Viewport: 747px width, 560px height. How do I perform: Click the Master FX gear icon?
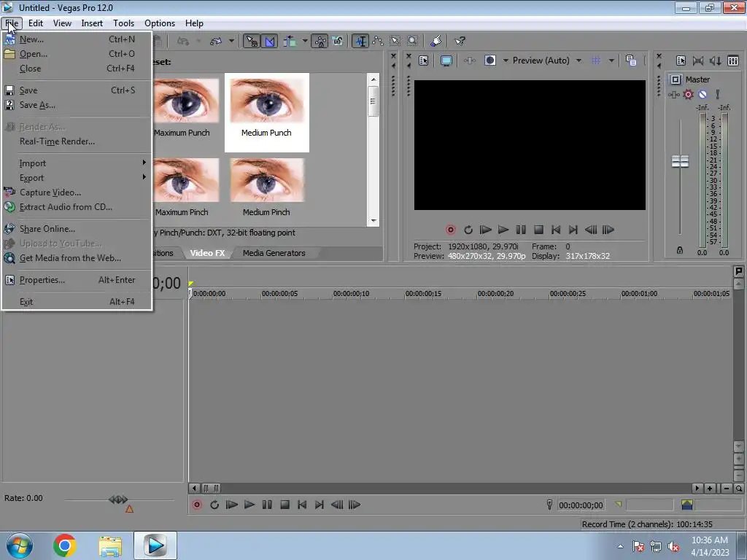tap(688, 94)
